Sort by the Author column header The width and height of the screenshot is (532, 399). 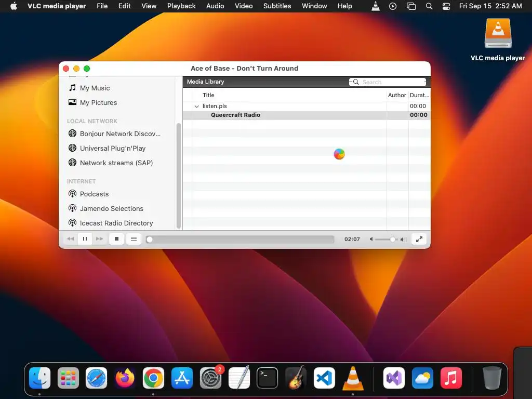(397, 96)
